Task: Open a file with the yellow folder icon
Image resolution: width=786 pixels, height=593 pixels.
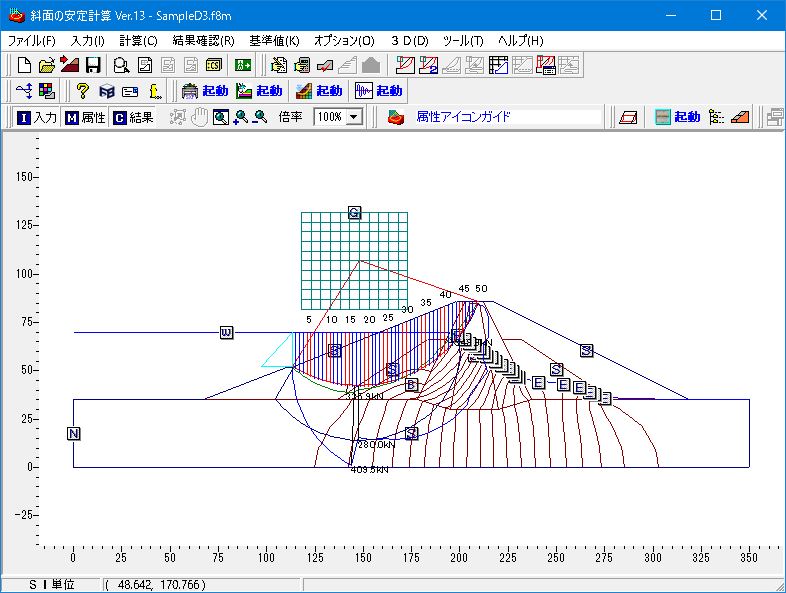Action: (47, 65)
